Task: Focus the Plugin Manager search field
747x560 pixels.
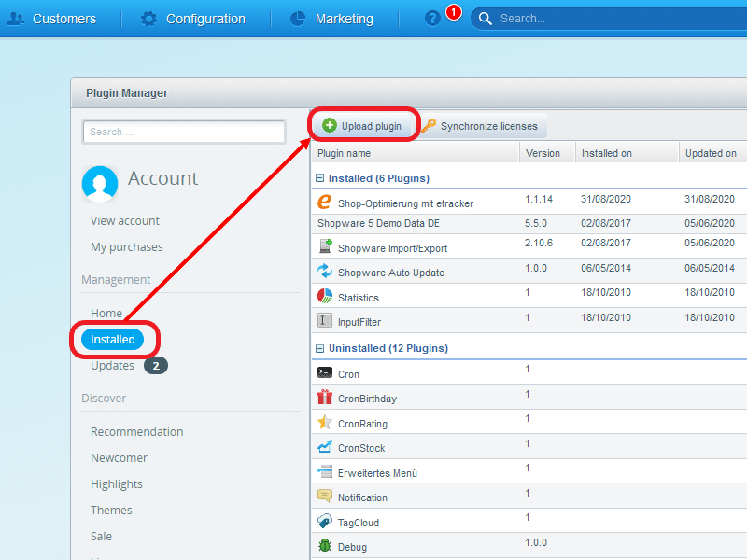Action: [184, 132]
